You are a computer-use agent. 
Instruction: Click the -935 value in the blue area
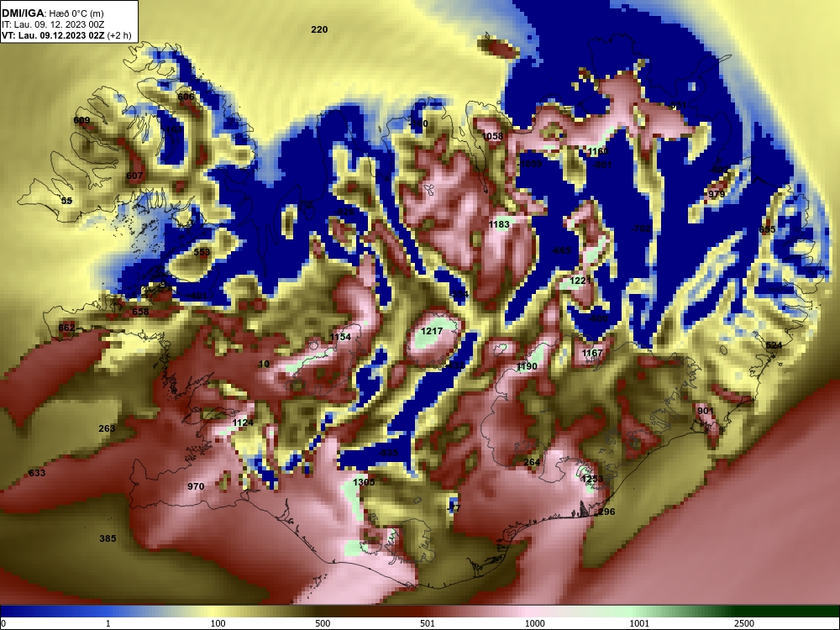[388, 454]
